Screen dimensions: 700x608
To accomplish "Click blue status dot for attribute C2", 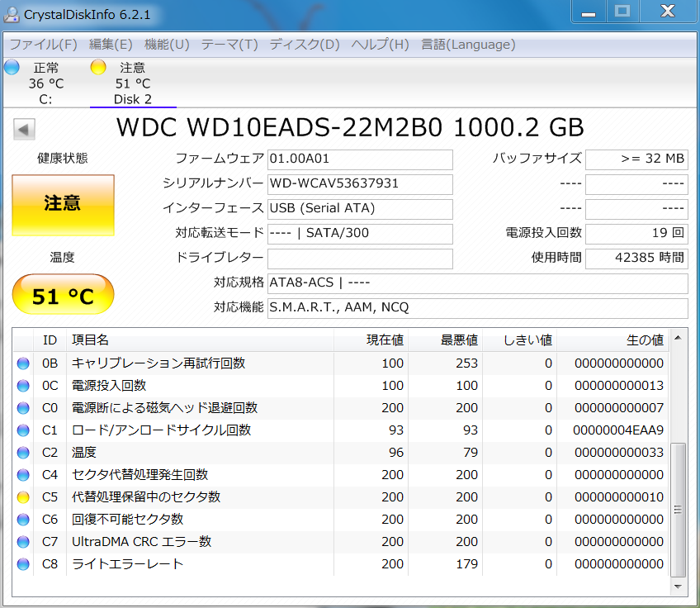I will (x=23, y=453).
